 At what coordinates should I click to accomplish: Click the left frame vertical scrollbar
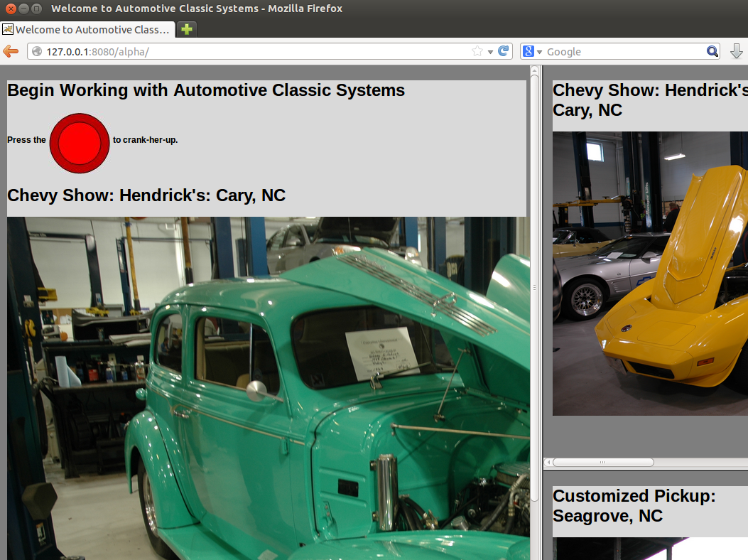[534, 284]
